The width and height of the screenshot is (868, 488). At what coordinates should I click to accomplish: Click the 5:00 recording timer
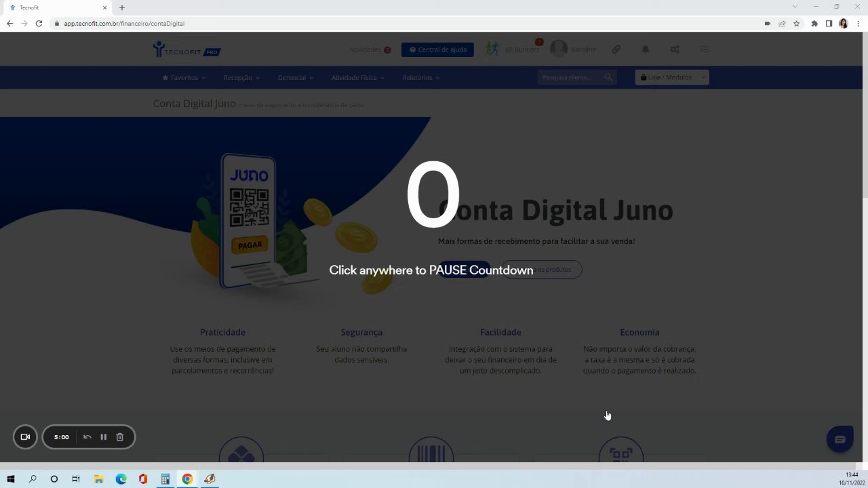(62, 437)
